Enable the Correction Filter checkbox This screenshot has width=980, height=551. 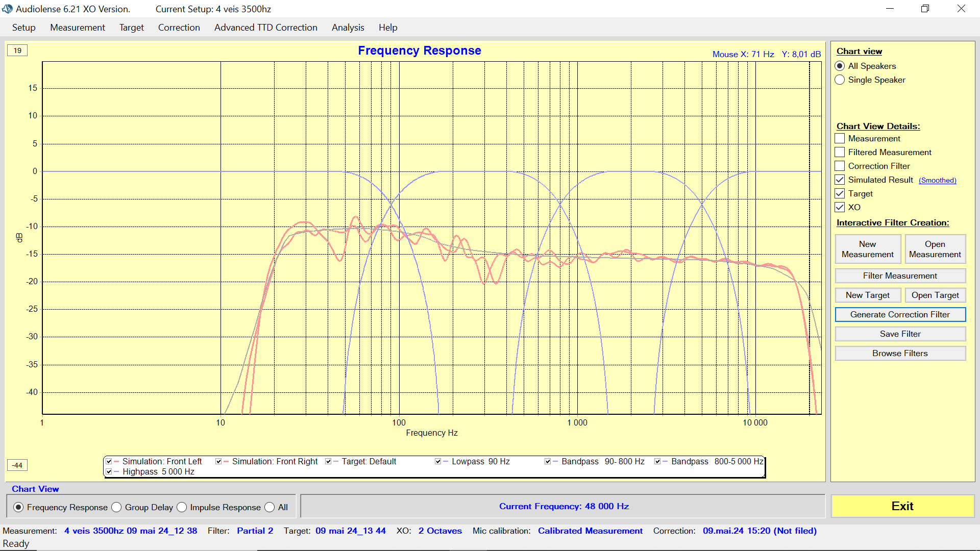[x=840, y=166]
